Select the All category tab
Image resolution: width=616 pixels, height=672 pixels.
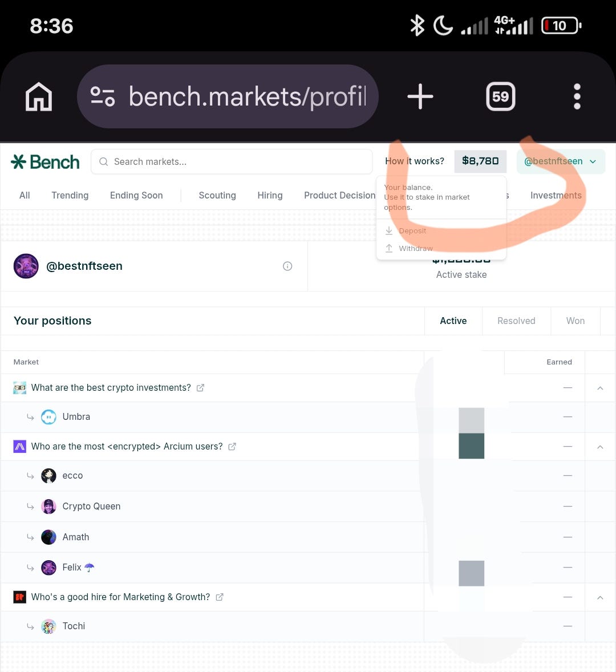pos(25,196)
